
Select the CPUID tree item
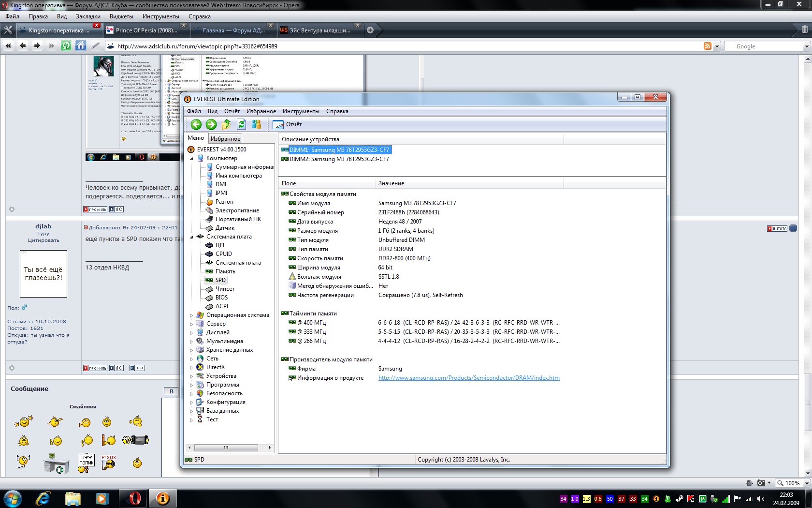pyautogui.click(x=224, y=254)
